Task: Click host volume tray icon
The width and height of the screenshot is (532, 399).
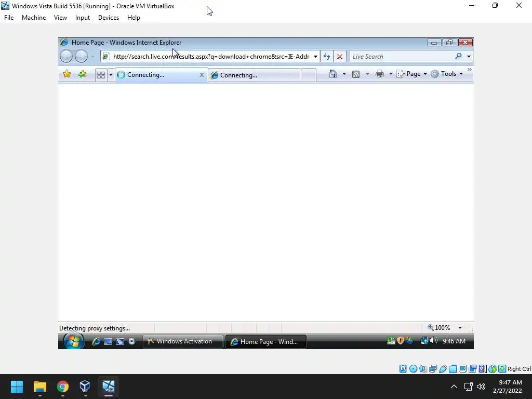Action: (481, 387)
